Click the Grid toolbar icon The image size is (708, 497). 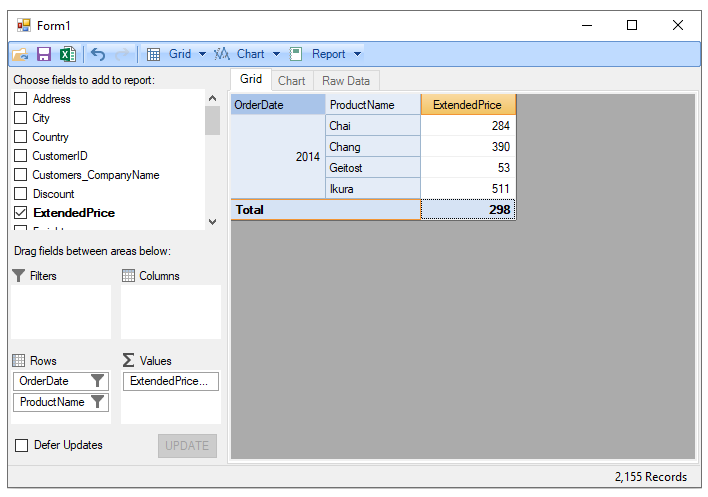[x=153, y=54]
